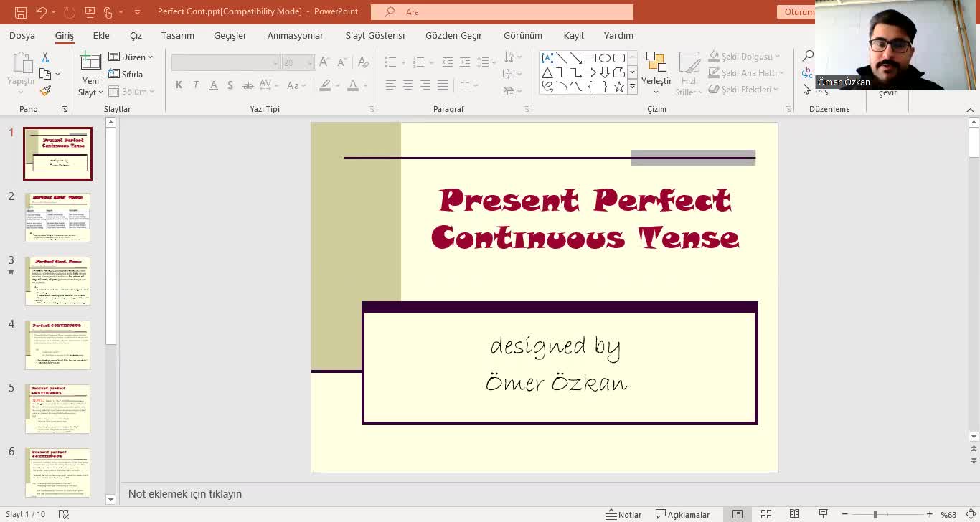The height and width of the screenshot is (522, 980).
Task: Click the text highlight color swatch
Action: pyautogui.click(x=325, y=85)
